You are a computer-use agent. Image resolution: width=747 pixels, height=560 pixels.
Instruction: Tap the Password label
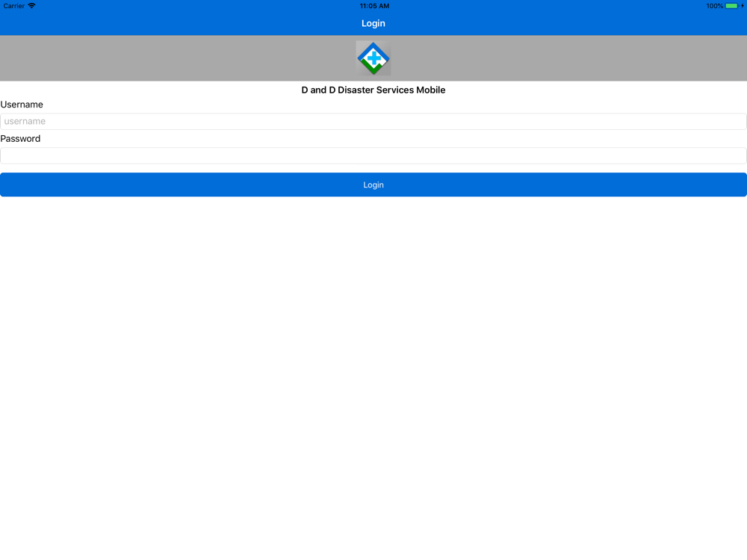tap(20, 139)
